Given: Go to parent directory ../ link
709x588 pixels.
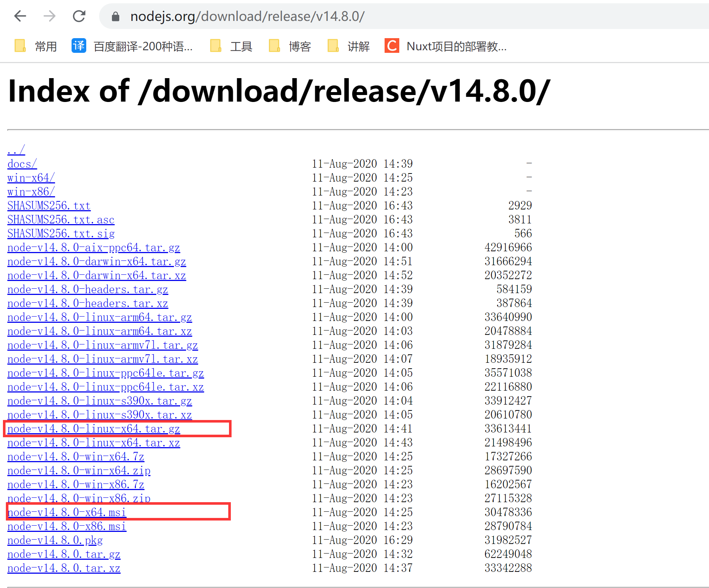Looking at the screenshot, I should pos(16,150).
